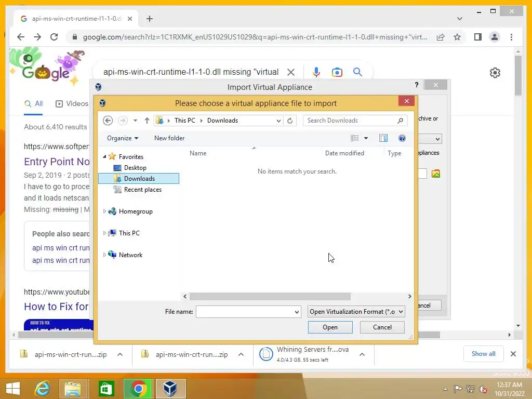
Task: Open the Windows Start button
Action: 13,389
